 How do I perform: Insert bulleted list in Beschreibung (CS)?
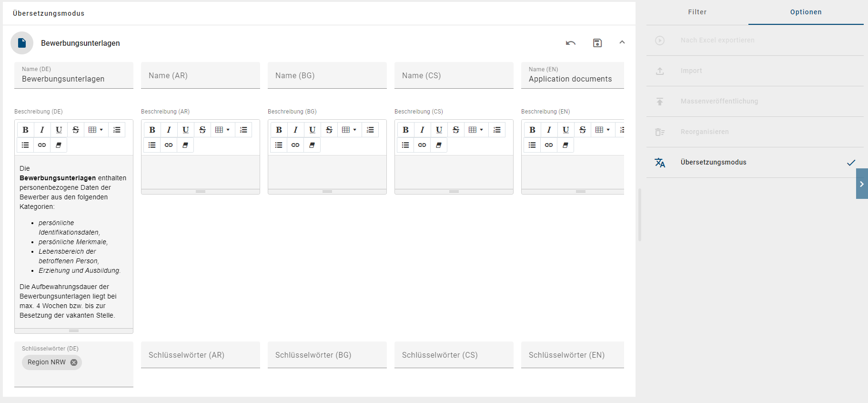tap(405, 145)
